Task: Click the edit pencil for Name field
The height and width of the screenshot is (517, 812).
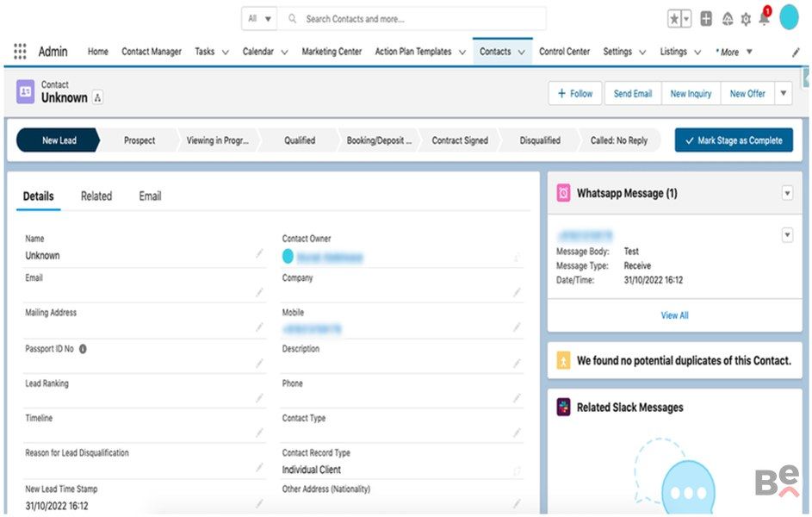Action: [x=259, y=254]
